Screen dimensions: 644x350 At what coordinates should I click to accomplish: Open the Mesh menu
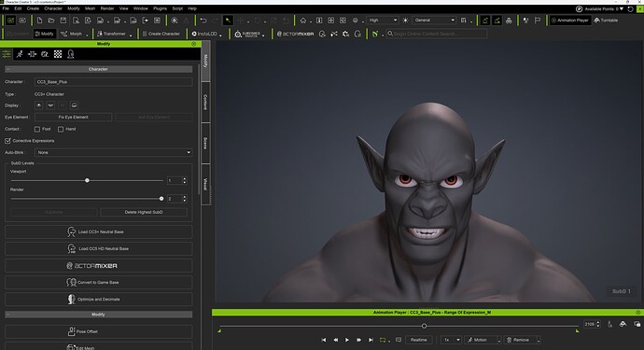90,8
